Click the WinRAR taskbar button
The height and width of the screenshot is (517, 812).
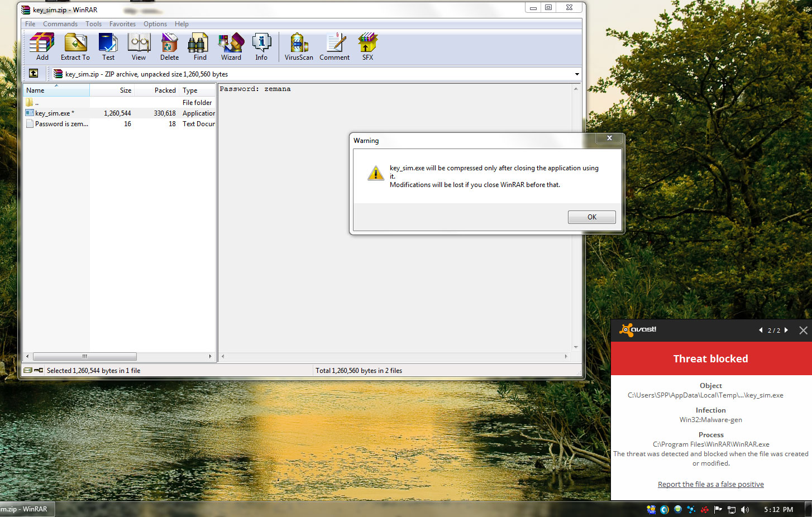[x=27, y=509]
